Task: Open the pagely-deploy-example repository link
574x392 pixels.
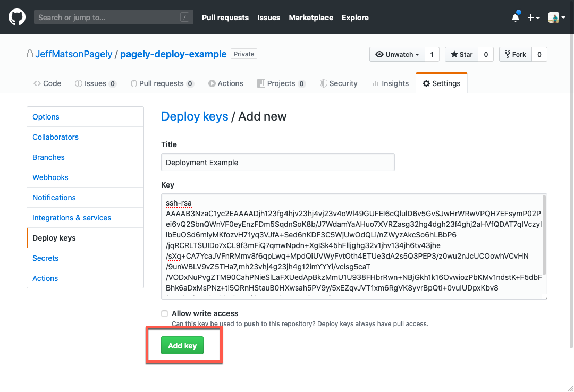Action: [x=173, y=54]
